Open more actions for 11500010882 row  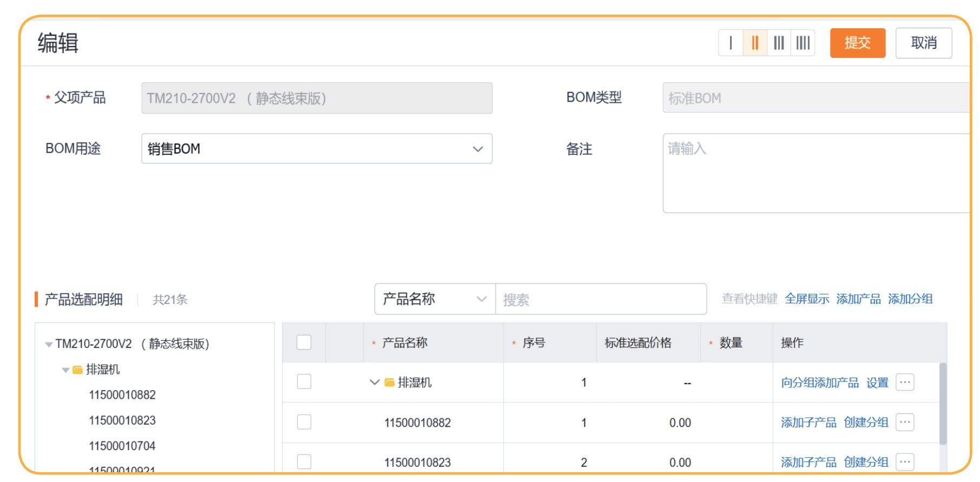coord(905,422)
